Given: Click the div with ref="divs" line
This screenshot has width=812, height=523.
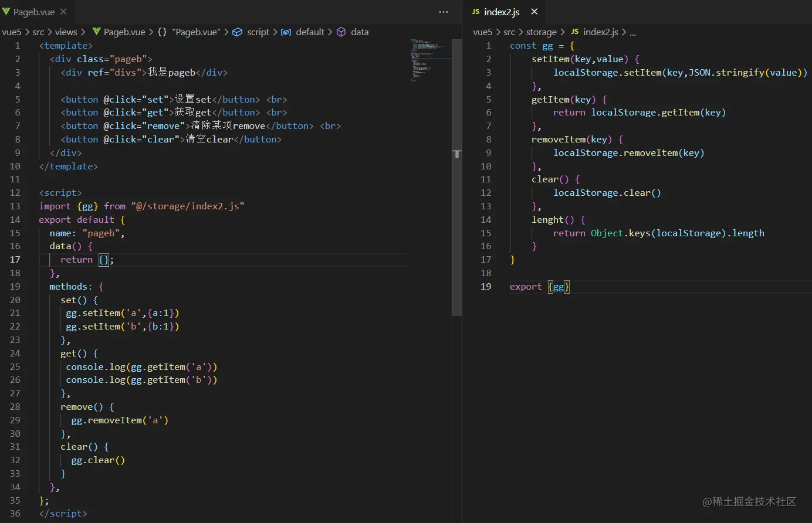Looking at the screenshot, I should [x=144, y=73].
